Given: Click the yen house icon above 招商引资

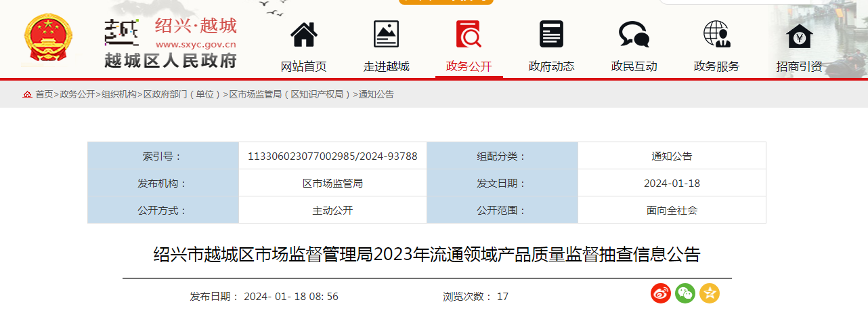Looking at the screenshot, I should pyautogui.click(x=799, y=36).
